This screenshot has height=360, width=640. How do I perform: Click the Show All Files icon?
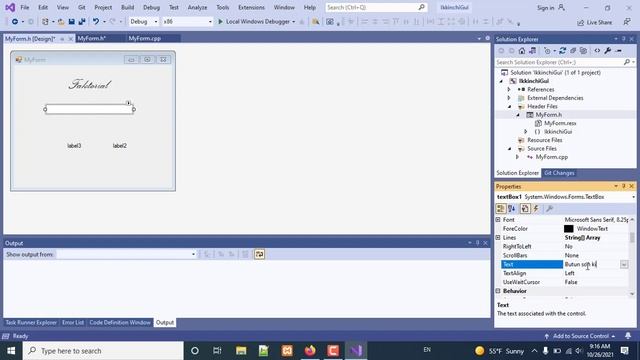coord(584,51)
